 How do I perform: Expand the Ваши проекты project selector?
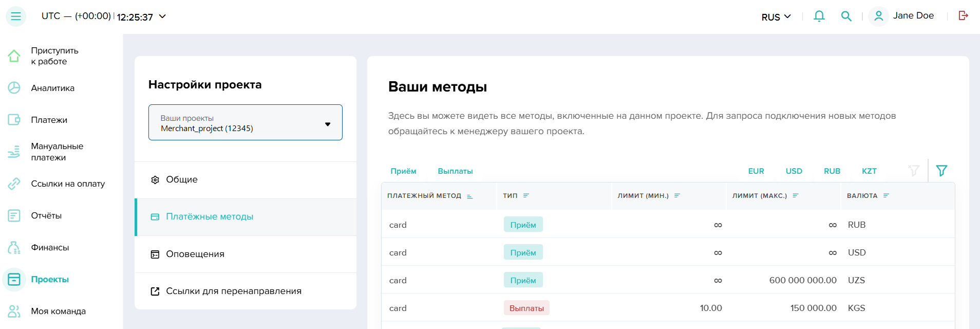pyautogui.click(x=246, y=122)
